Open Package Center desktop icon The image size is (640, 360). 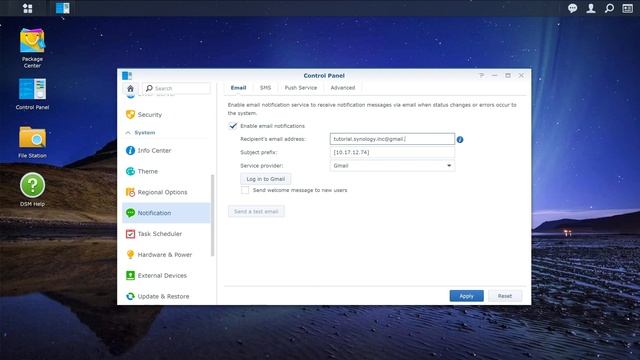click(x=32, y=48)
